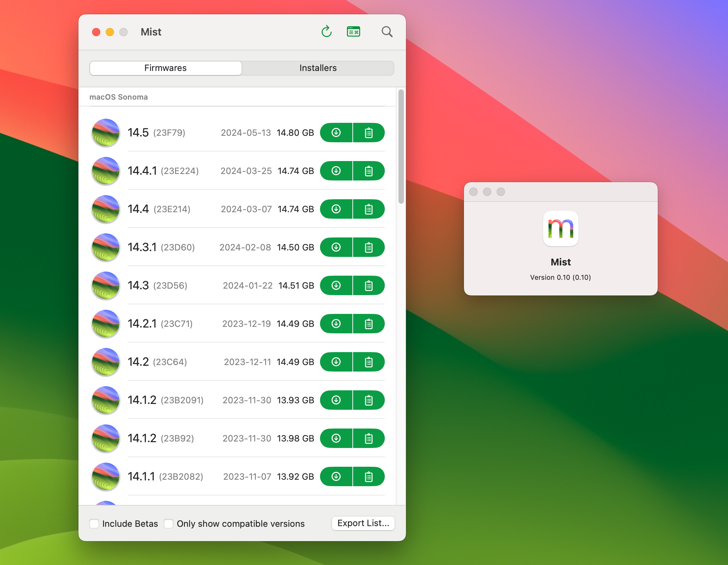Download 14.3.1 (23D60) firmware
Image resolution: width=728 pixels, height=565 pixels.
[x=336, y=247]
